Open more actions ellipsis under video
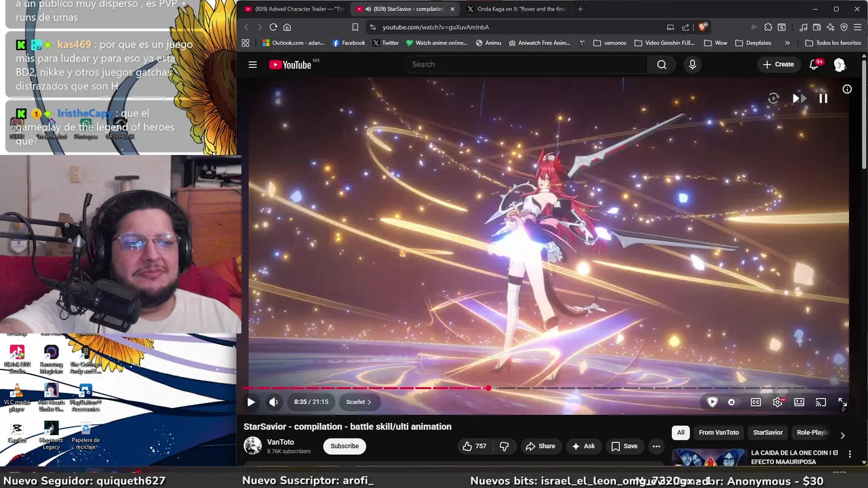 pos(656,446)
